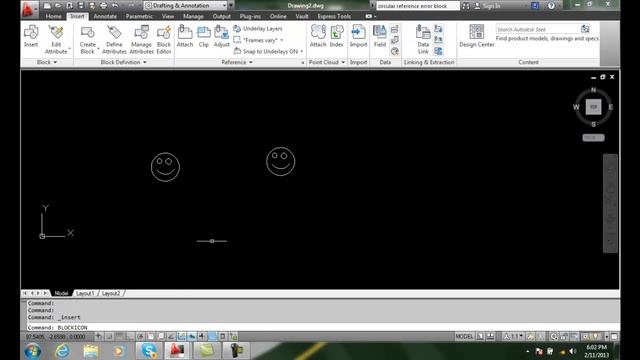
Task: Open Design Center palette
Action: pos(476,36)
